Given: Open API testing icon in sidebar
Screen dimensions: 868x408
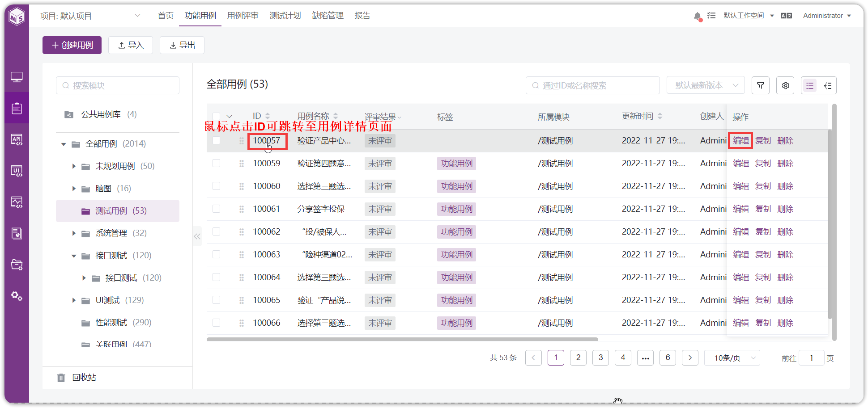Looking at the screenshot, I should [x=17, y=140].
